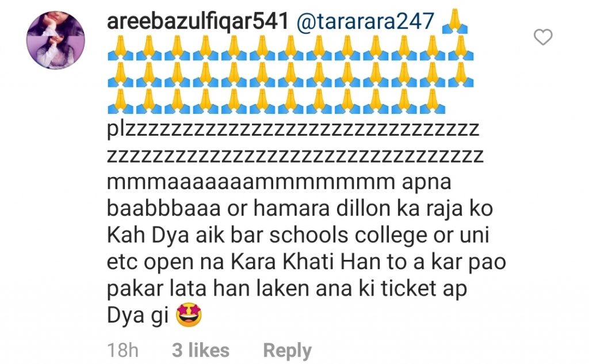589x364 pixels.
Task: Select the last praying hands emoji in the third row
Action: (x=433, y=101)
